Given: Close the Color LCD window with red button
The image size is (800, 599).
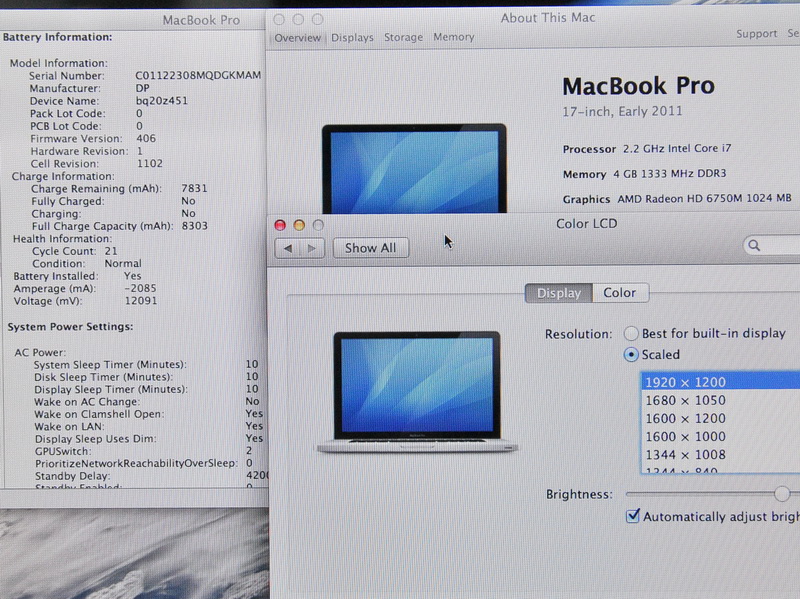Looking at the screenshot, I should click(x=280, y=225).
